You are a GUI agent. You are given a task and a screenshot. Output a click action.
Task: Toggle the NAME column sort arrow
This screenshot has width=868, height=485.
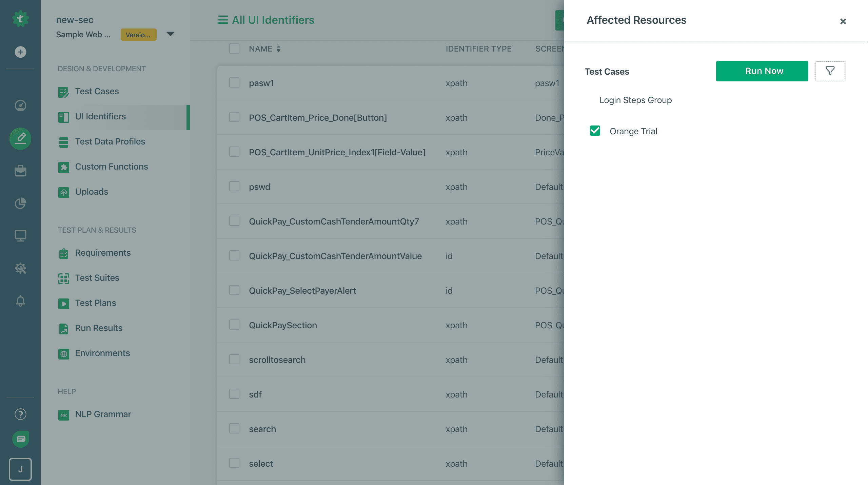[x=278, y=48]
